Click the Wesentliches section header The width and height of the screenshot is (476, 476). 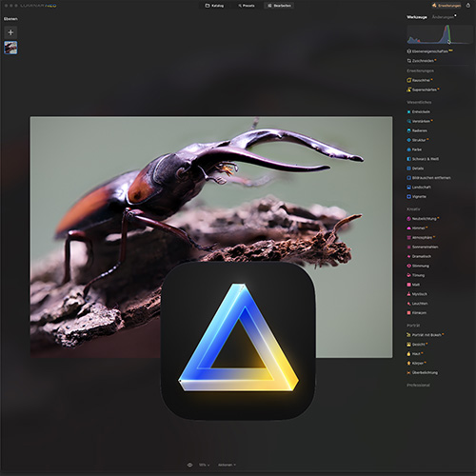[x=419, y=102]
